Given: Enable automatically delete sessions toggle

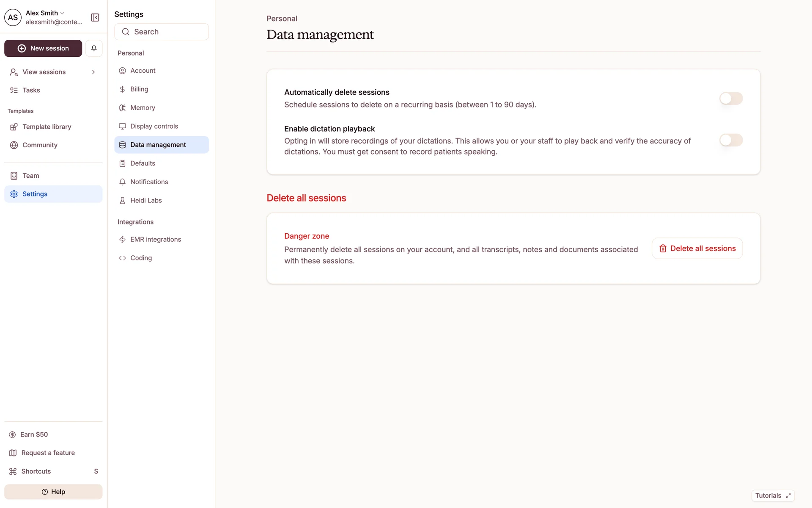Looking at the screenshot, I should pos(731,98).
